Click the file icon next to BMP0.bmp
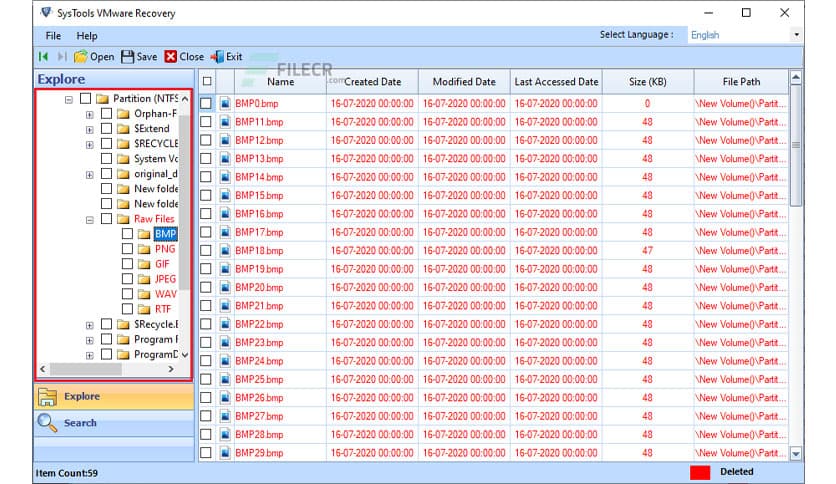This screenshot has height=484, width=836. [x=226, y=103]
